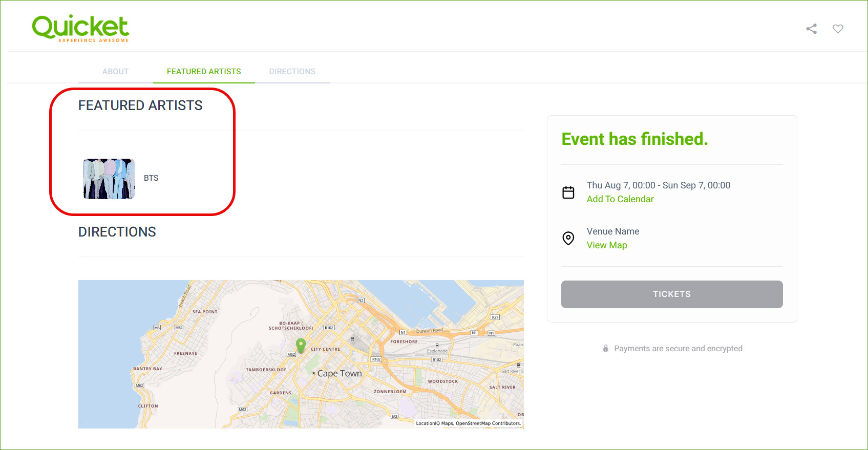Image resolution: width=868 pixels, height=450 pixels.
Task: Click the BTS artist name
Action: tap(151, 178)
